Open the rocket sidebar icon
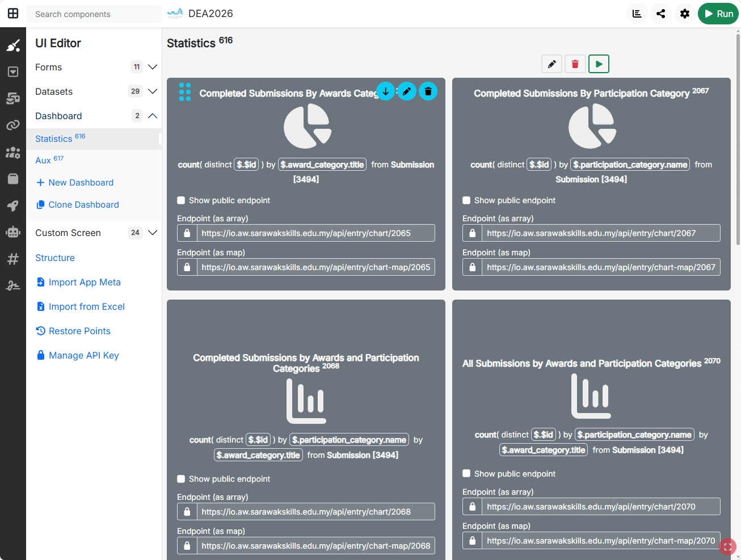The image size is (741, 560). [x=13, y=205]
